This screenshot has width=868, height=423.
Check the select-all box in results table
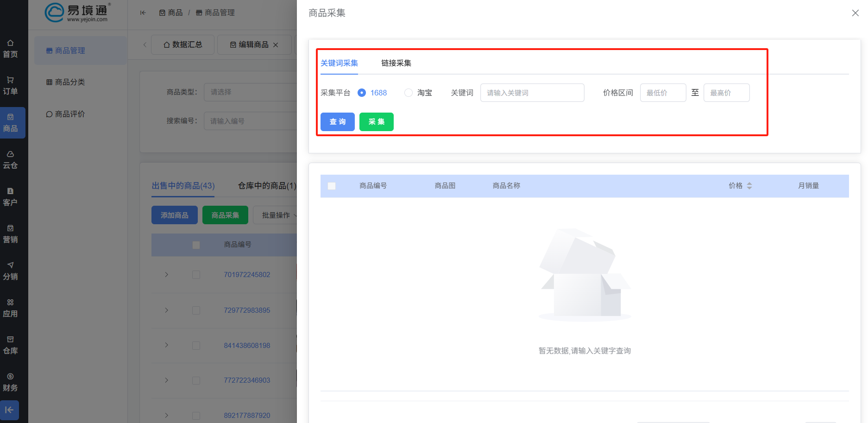tap(332, 186)
